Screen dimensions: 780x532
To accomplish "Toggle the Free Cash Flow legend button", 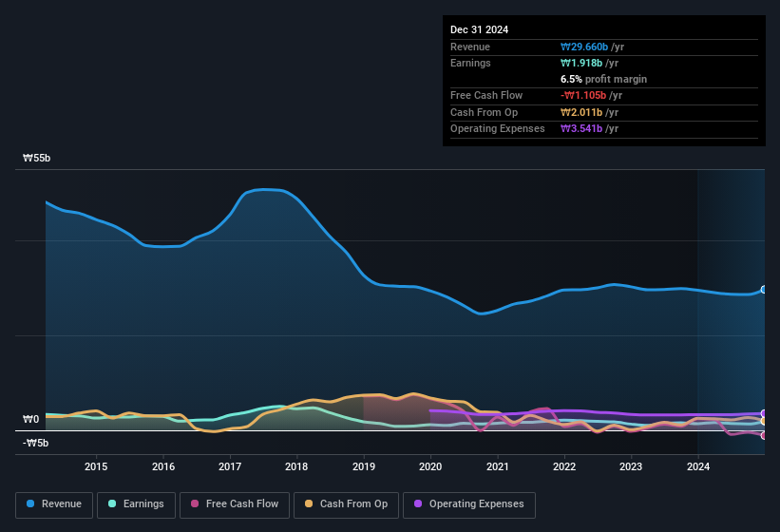I will click(x=235, y=504).
